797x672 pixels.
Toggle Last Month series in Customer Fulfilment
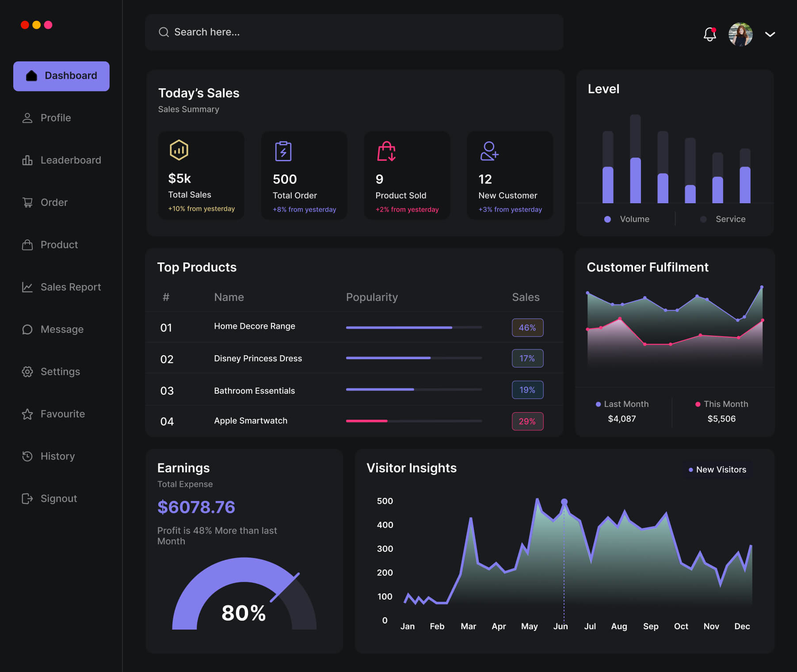[x=622, y=404]
